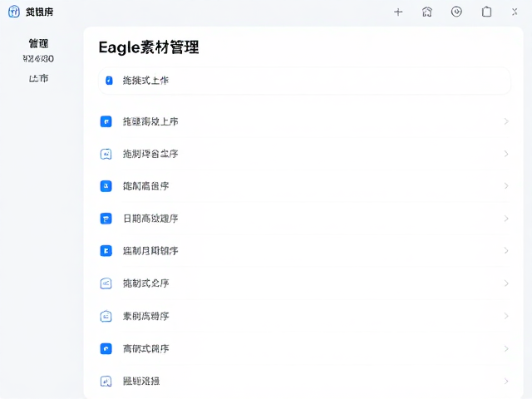This screenshot has width=532, height=399.
Task: Expand the row ending with 放上市
Action: pyautogui.click(x=506, y=121)
